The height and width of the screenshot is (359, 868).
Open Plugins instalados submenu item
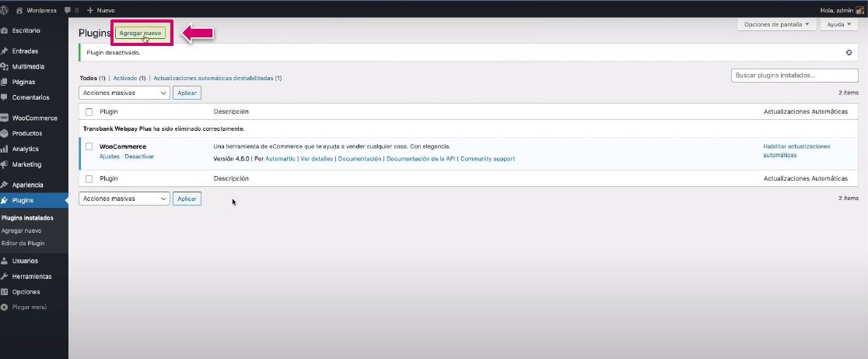pos(27,218)
